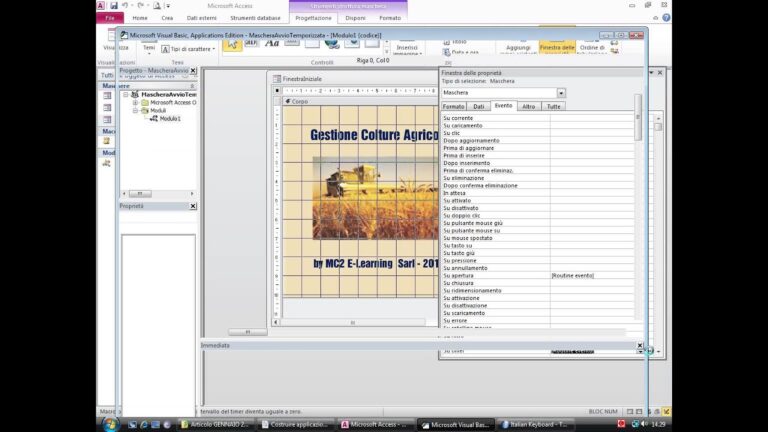Switch to the Tutte property tab

pos(553,106)
